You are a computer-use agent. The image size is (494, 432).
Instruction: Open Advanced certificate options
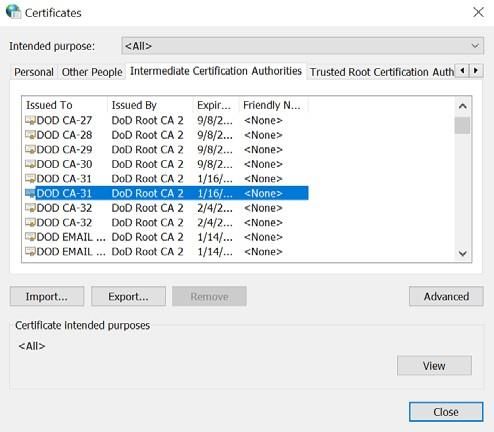446,296
